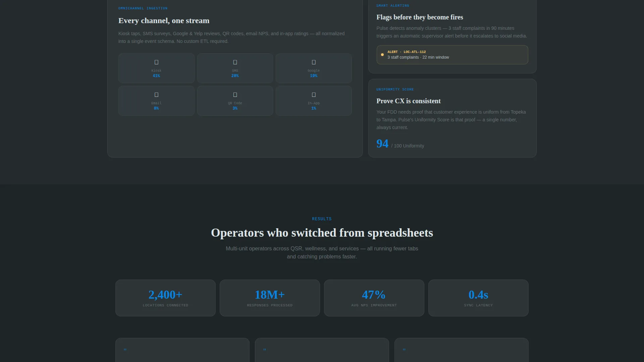Click '3 staff complaints · 22 min window' text
Screen dimensions: 644x362
tap(418, 57)
